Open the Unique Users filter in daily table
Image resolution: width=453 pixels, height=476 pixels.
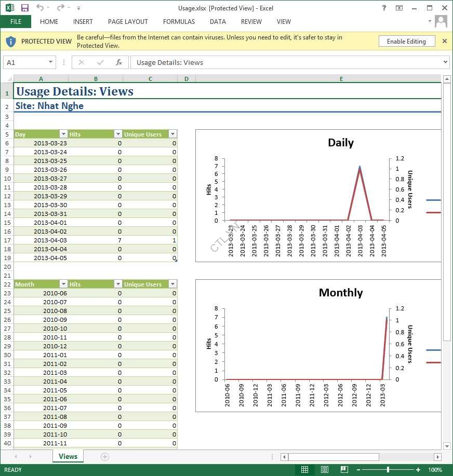173,134
